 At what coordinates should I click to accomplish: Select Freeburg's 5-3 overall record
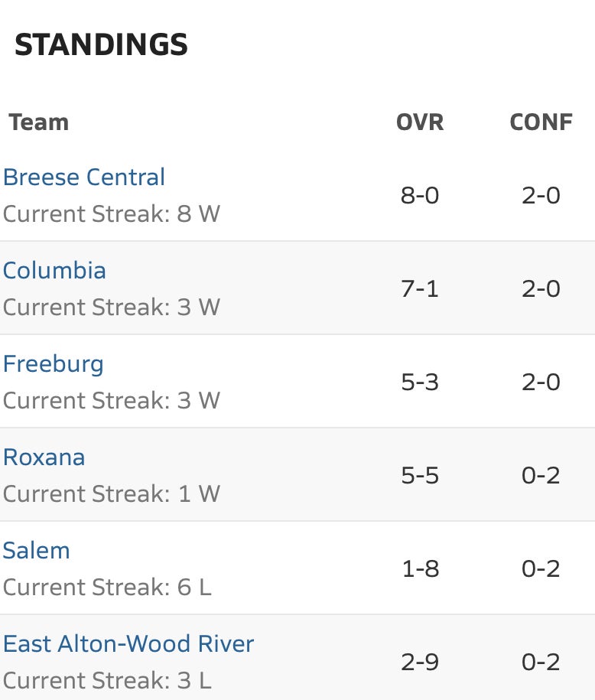[x=420, y=382]
